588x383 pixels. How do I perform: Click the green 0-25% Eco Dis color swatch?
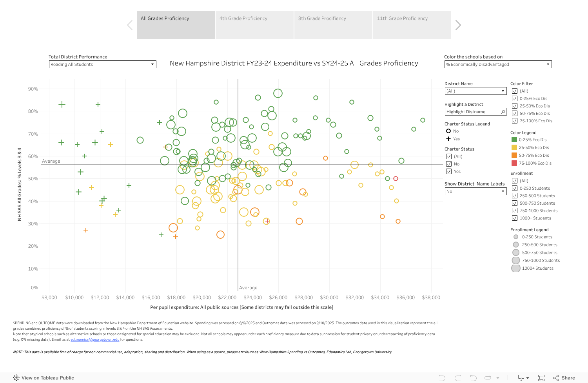click(x=515, y=140)
